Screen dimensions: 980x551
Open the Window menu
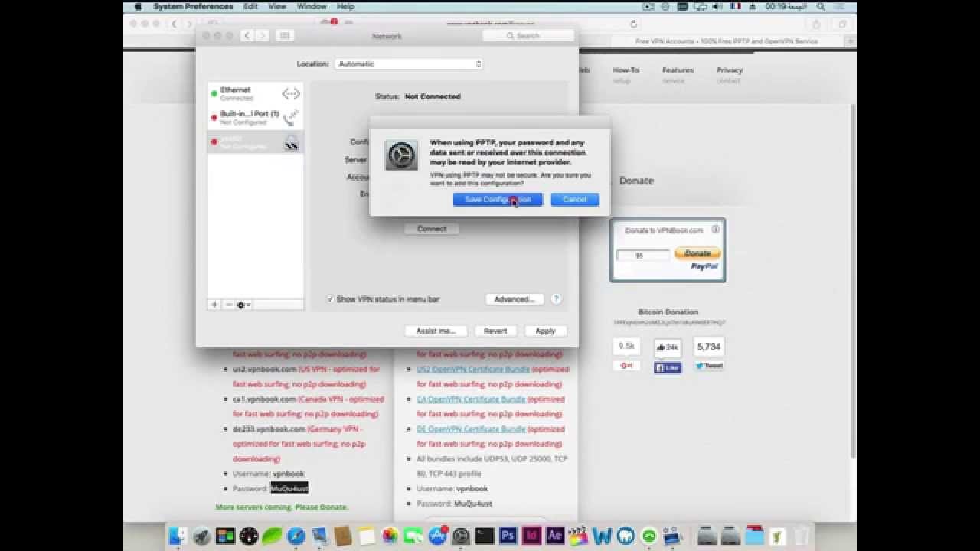coord(312,6)
